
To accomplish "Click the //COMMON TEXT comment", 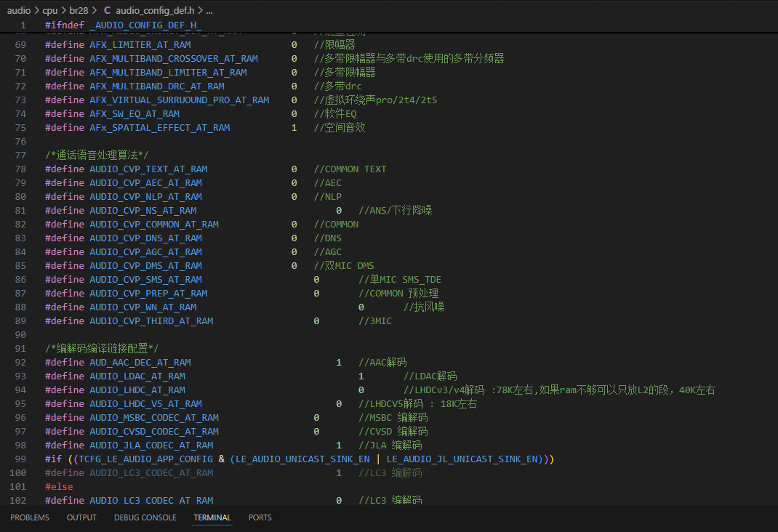I will (350, 169).
